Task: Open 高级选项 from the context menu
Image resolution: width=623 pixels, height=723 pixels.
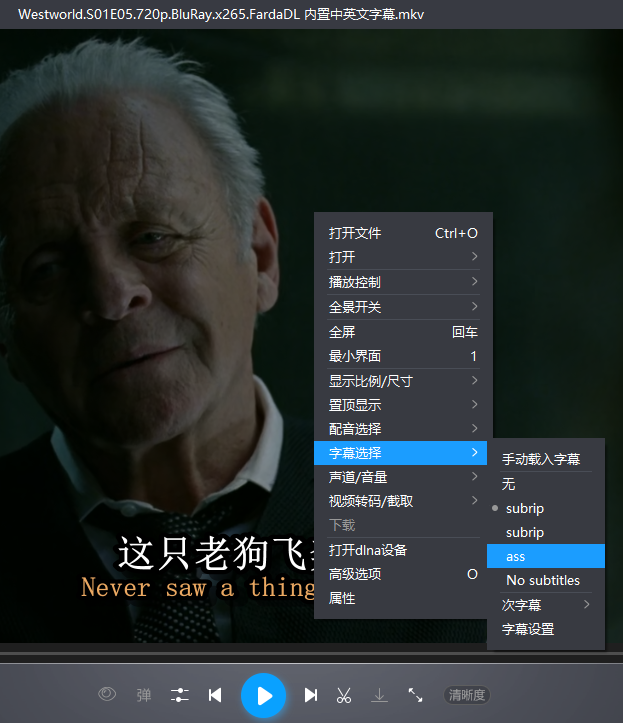Action: [x=400, y=574]
